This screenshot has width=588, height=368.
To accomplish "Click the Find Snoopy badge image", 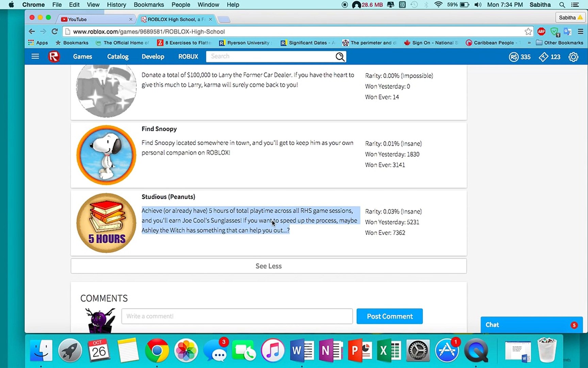I will click(x=106, y=155).
